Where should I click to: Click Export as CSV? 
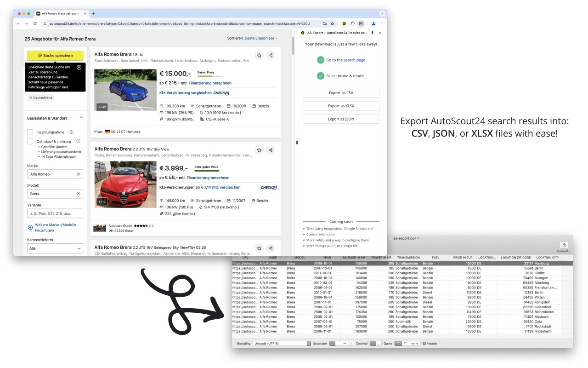click(341, 93)
